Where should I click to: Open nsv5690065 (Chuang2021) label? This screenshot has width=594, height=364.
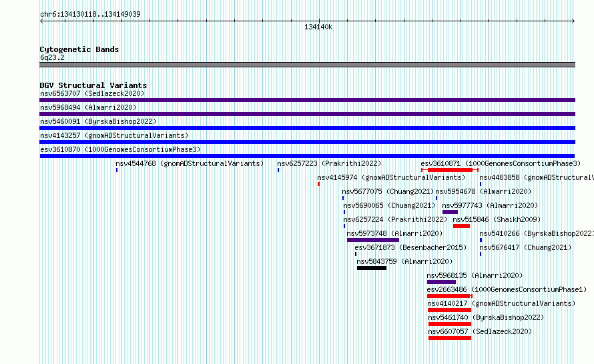[x=389, y=205]
